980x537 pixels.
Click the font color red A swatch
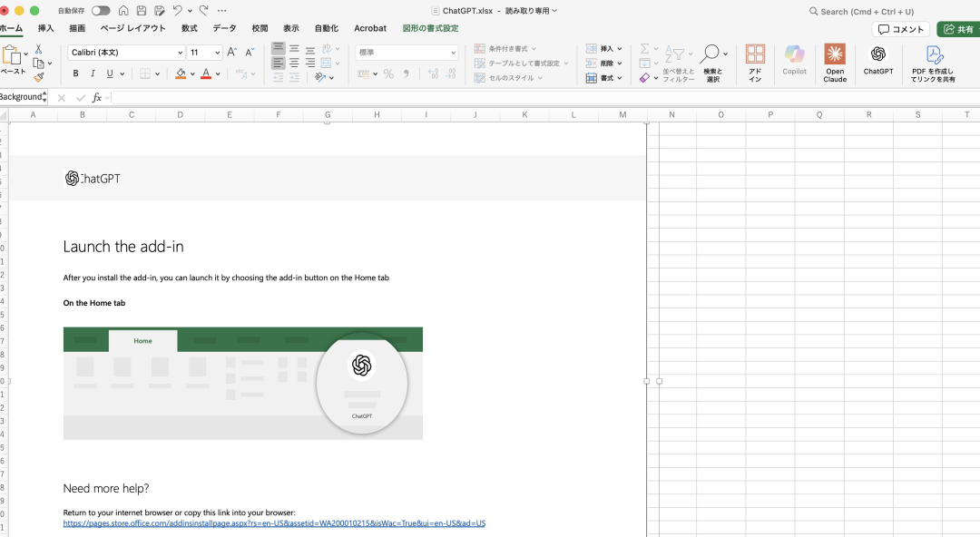click(x=206, y=73)
